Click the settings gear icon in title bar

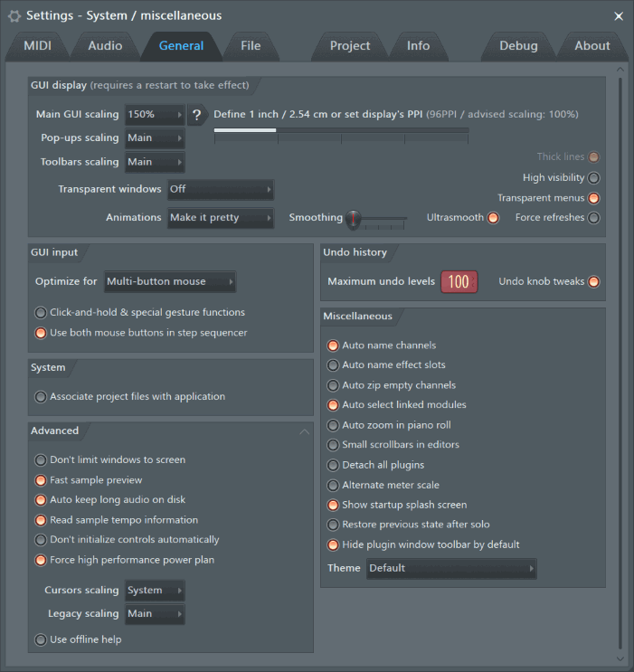click(x=14, y=15)
